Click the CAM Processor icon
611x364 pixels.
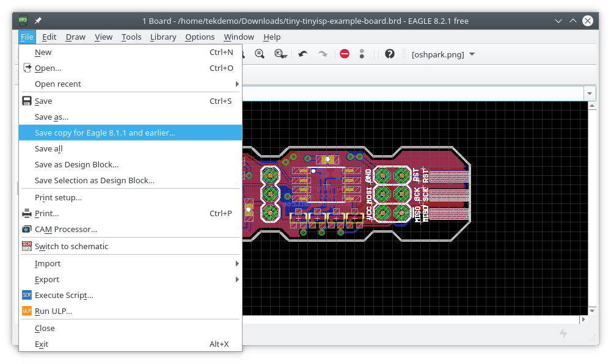(x=27, y=229)
